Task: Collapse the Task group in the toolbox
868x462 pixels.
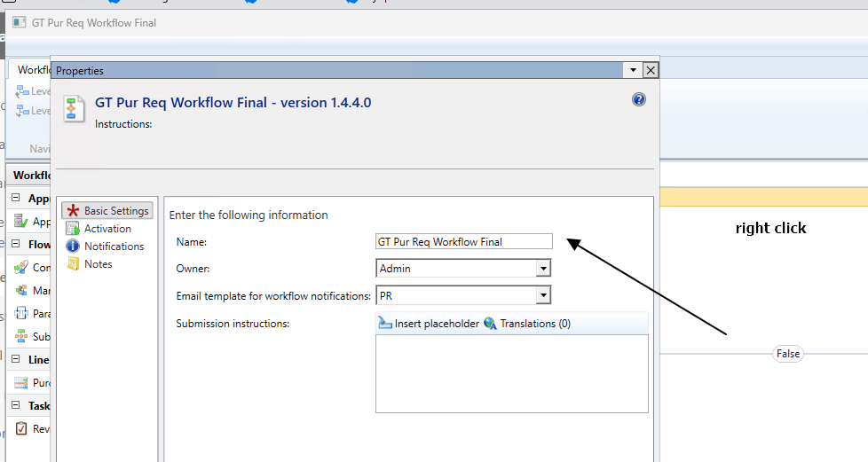Action: [16, 405]
